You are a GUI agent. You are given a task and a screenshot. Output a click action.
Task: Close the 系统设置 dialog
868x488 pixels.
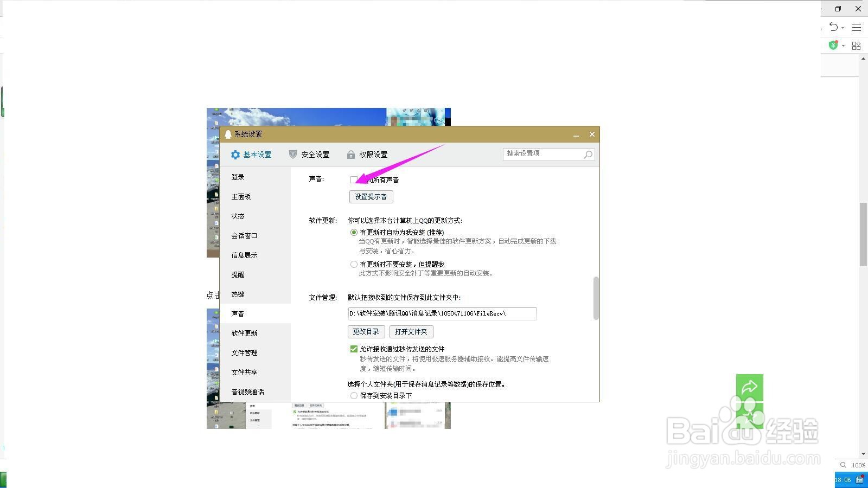click(592, 134)
